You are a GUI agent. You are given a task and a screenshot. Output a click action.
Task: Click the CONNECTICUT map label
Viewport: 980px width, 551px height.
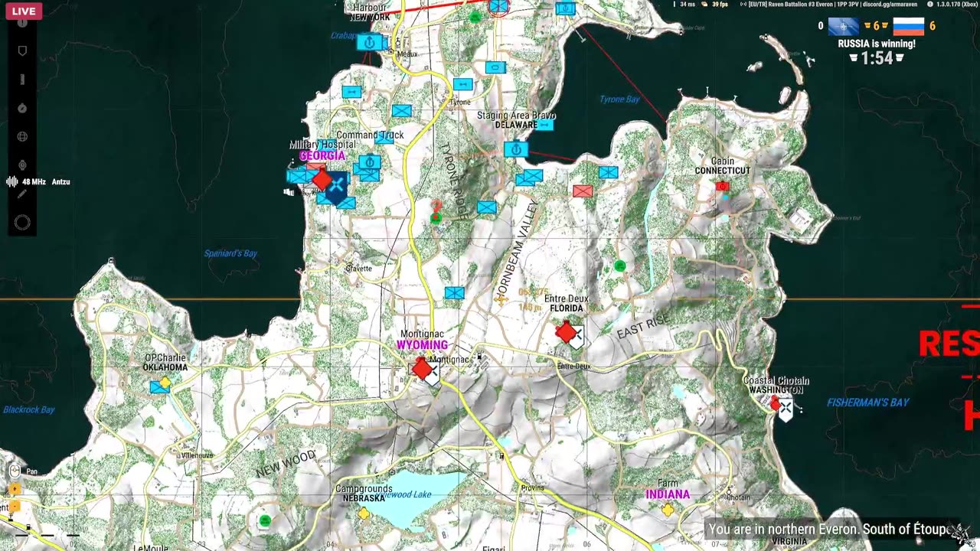723,171
